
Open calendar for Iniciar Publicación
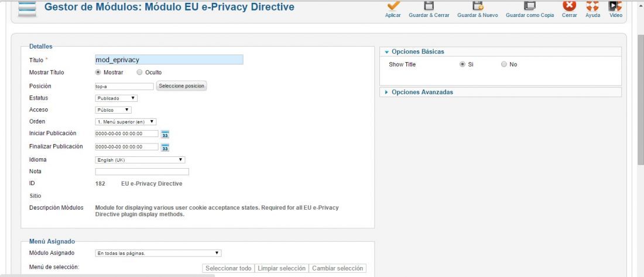click(165, 134)
